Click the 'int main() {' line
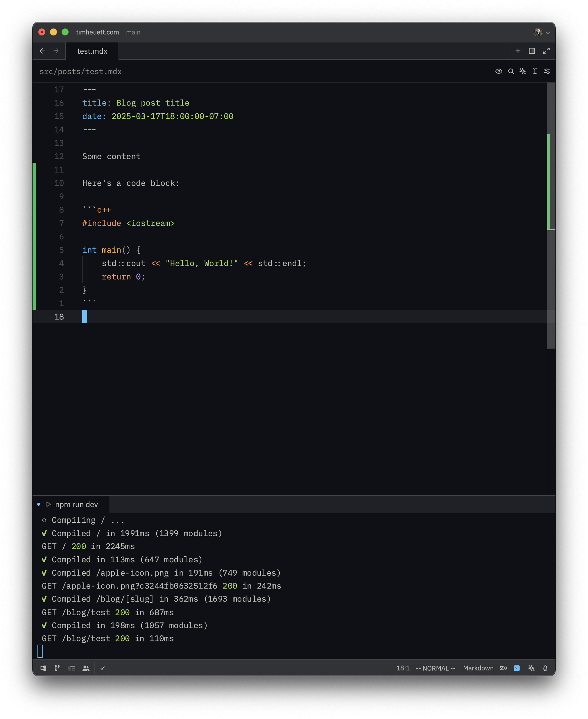The image size is (588, 719). coord(112,250)
